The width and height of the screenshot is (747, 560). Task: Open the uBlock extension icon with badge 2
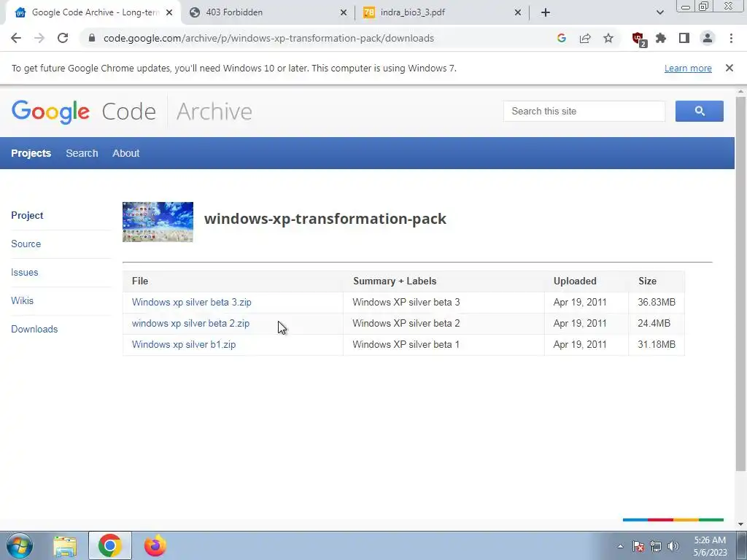point(638,39)
